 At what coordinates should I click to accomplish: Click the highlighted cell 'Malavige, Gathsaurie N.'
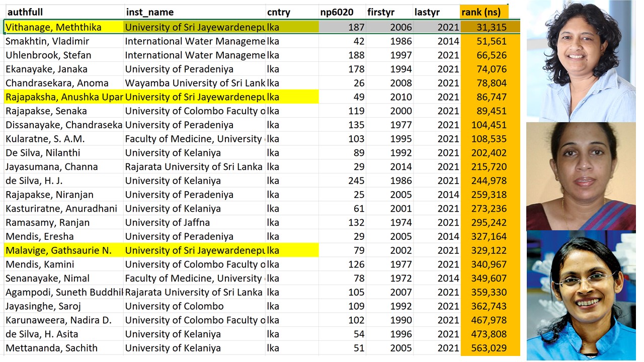(64, 250)
